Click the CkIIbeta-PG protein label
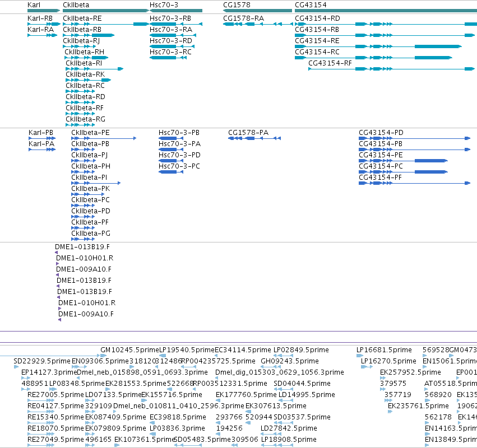Viewport: 477px width, 448px height. 91,234
